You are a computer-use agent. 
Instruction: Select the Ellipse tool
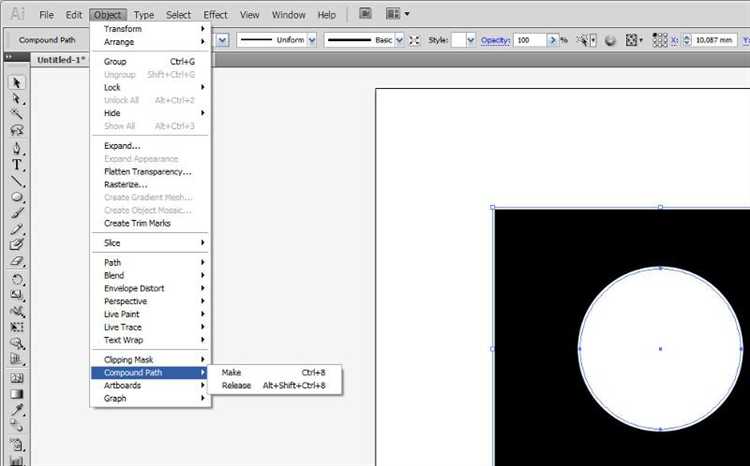[16, 197]
